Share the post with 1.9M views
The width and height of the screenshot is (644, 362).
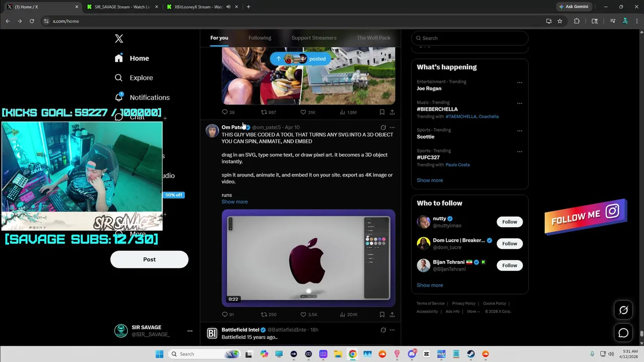392,112
